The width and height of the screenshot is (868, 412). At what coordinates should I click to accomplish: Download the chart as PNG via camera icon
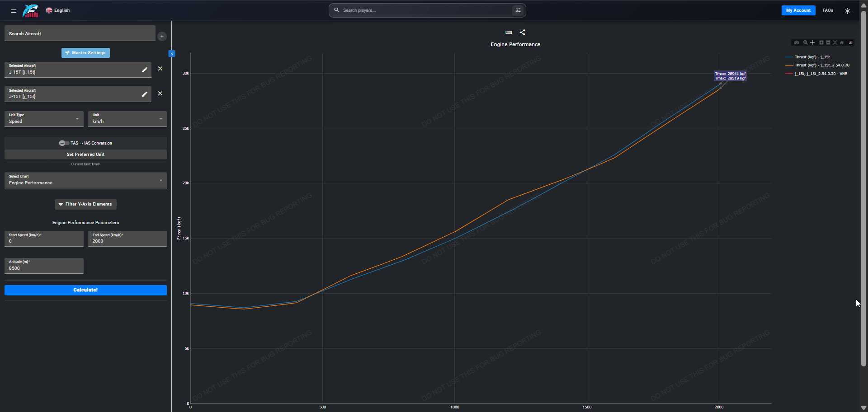point(797,42)
